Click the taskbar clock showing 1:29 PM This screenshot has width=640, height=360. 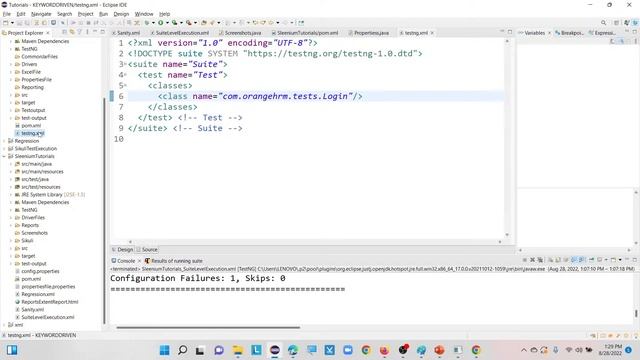click(x=610, y=350)
